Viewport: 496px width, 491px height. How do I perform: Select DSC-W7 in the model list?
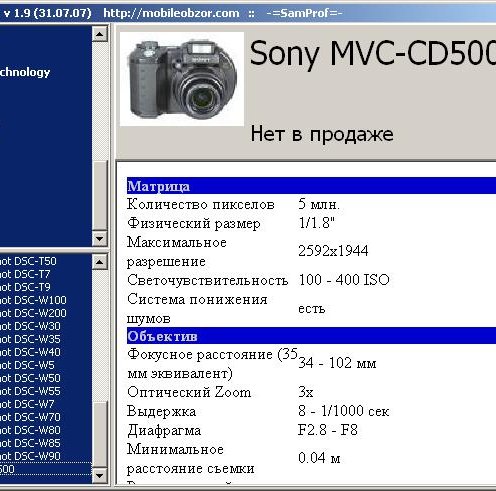coord(27,404)
